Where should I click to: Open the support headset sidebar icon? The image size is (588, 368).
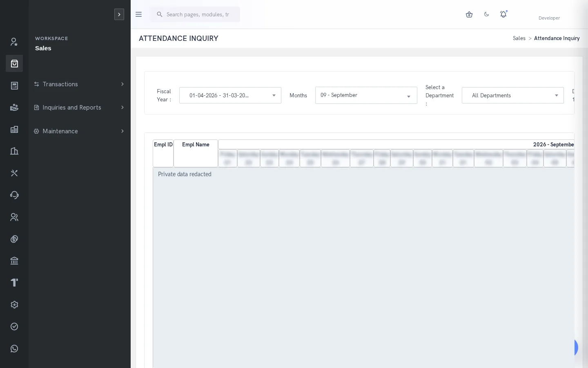(14, 195)
